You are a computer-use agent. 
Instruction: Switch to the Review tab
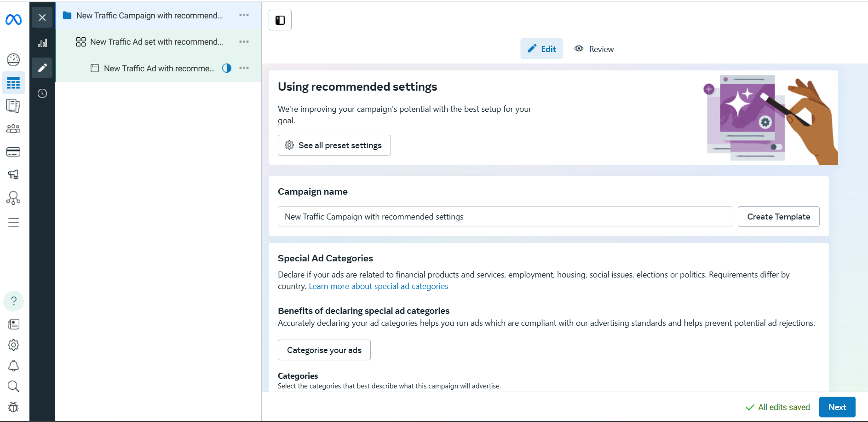click(594, 49)
